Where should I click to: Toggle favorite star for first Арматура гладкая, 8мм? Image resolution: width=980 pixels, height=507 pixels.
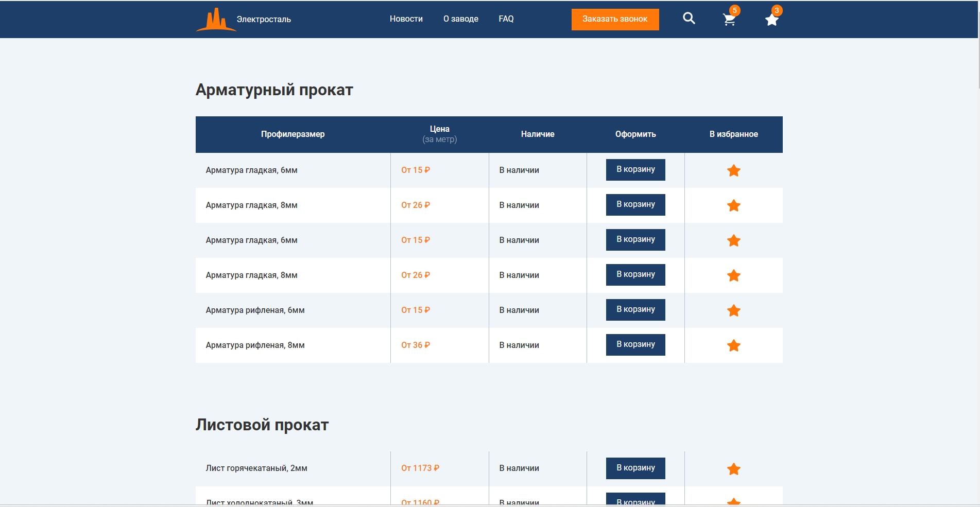click(x=733, y=205)
